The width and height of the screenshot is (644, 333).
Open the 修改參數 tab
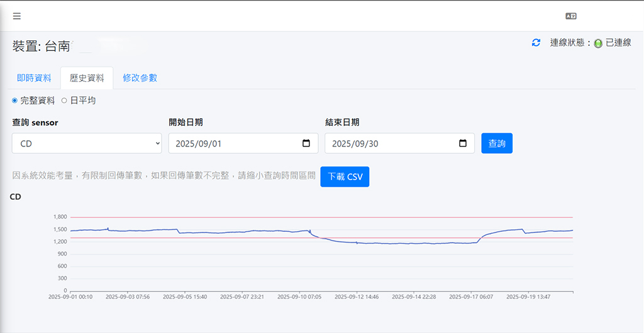pos(140,78)
